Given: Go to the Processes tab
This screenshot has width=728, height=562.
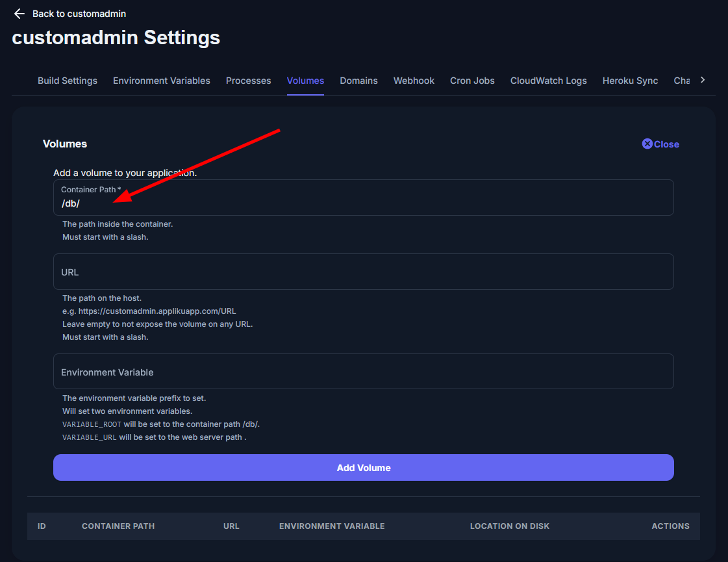Looking at the screenshot, I should pyautogui.click(x=248, y=81).
